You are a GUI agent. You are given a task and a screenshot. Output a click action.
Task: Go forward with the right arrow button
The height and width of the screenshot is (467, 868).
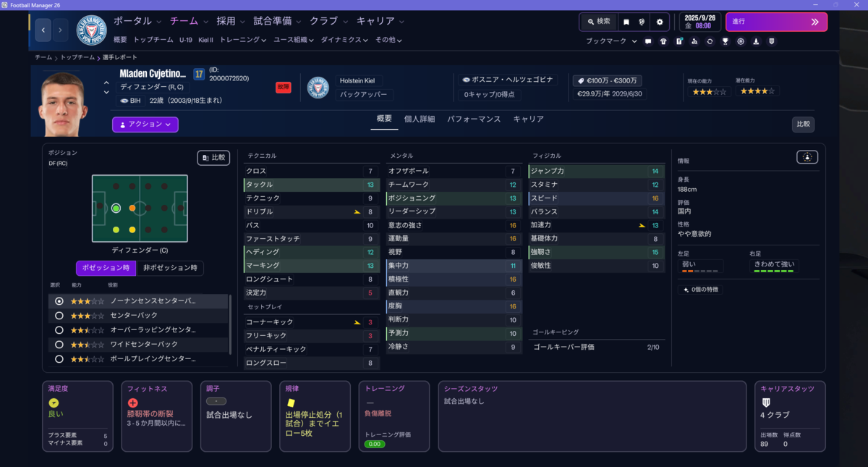(60, 30)
